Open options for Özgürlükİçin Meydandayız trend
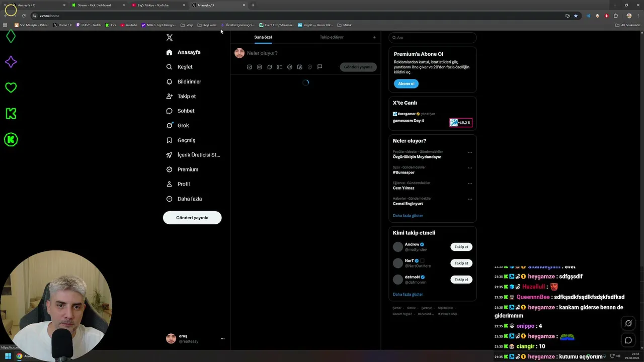This screenshot has height=362, width=644. click(470, 152)
